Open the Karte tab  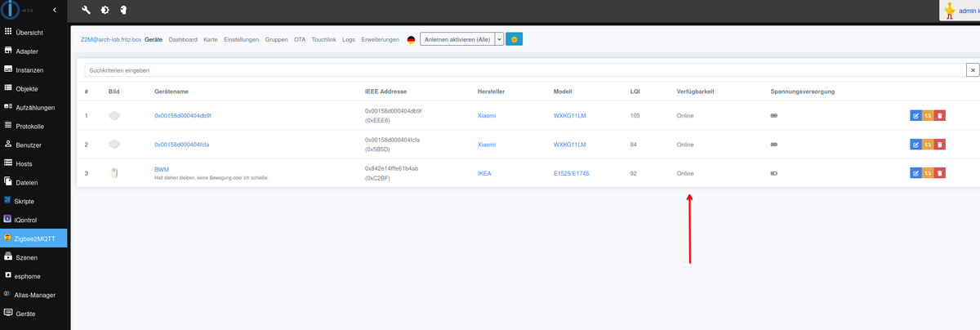pos(211,39)
